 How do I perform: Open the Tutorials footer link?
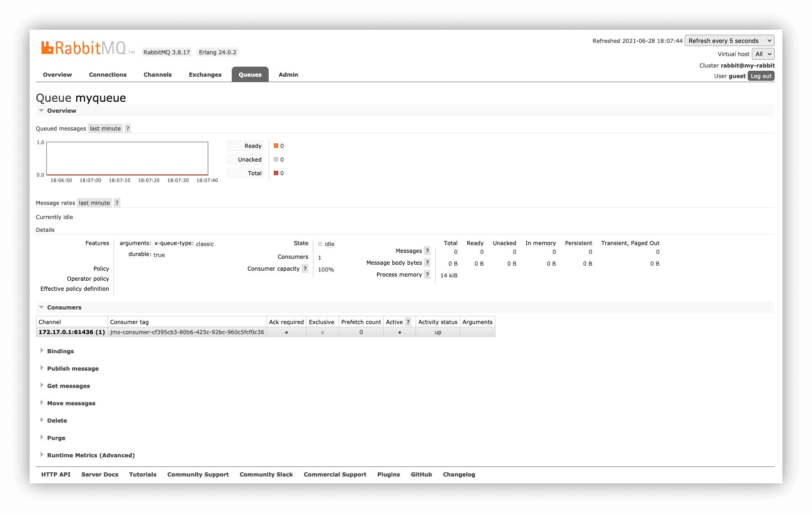pos(143,475)
